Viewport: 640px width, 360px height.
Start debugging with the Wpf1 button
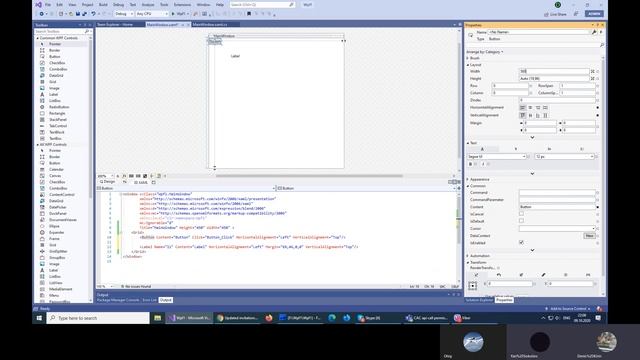(x=179, y=14)
